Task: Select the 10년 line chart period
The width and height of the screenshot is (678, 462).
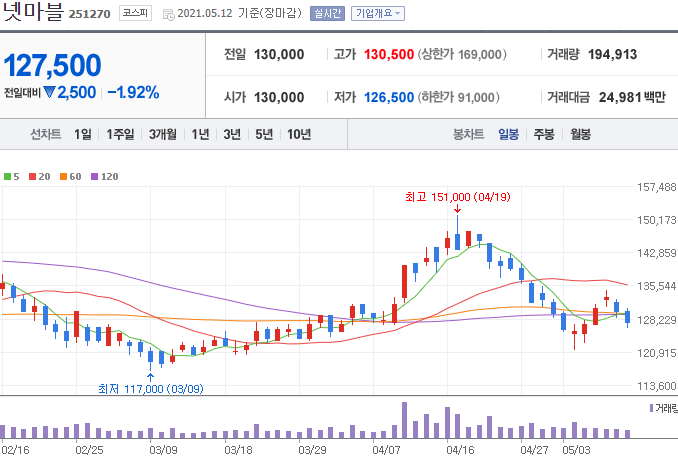Action: click(x=299, y=134)
